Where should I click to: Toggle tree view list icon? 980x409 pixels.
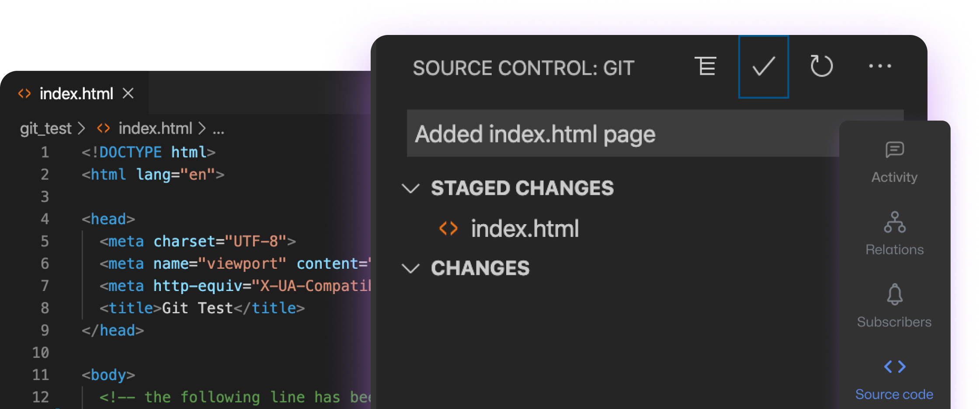pyautogui.click(x=705, y=66)
